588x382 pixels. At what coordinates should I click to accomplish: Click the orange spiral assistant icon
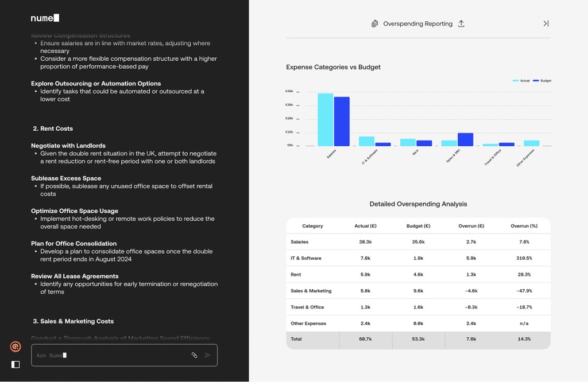[16, 347]
